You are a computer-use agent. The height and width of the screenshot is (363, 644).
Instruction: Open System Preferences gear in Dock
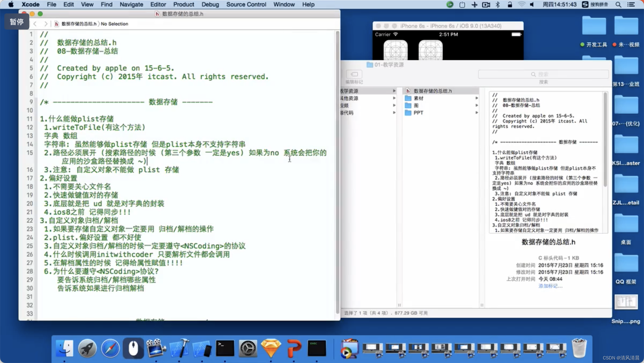tap(248, 348)
